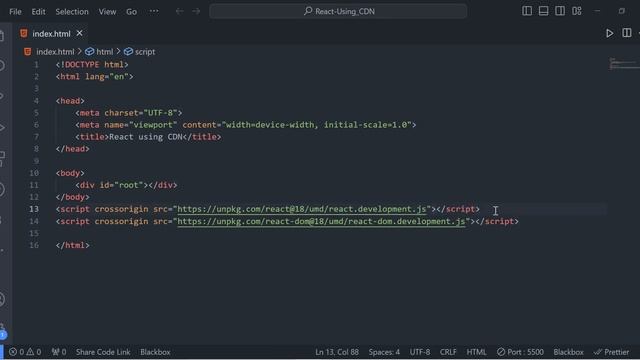640x360 pixels.
Task: Click the meta viewport line
Action: pyautogui.click(x=246, y=125)
